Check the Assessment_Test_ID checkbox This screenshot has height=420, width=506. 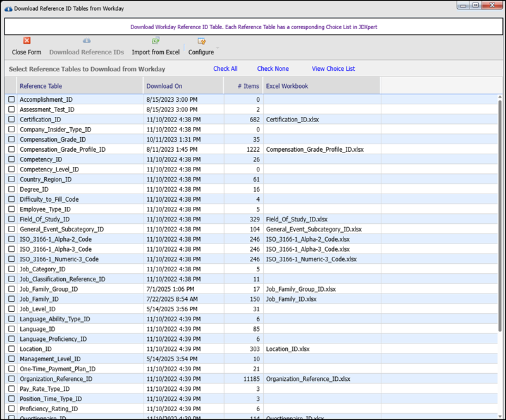(x=11, y=109)
